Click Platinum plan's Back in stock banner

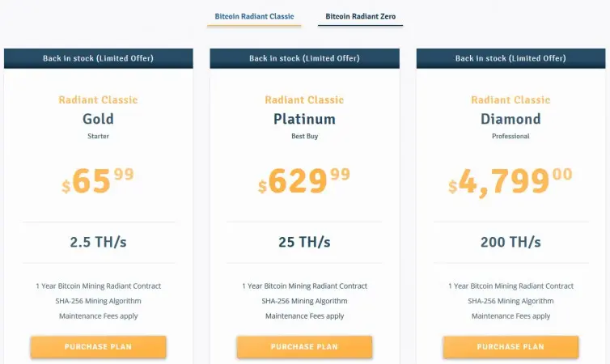click(x=305, y=58)
